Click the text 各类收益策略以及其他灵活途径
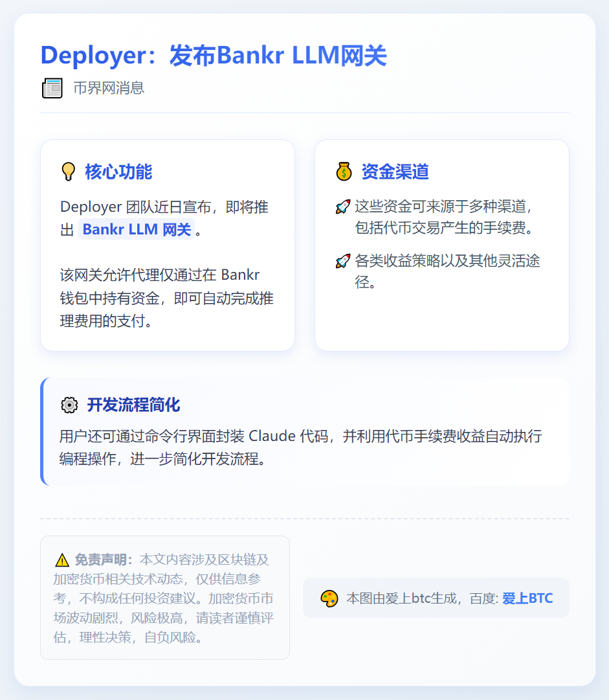This screenshot has width=609, height=700. [x=447, y=271]
